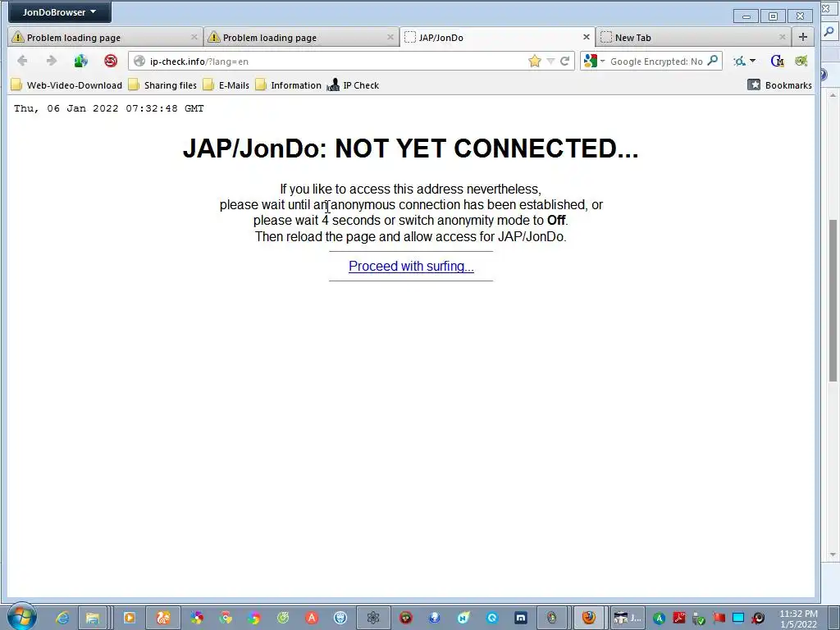840x630 pixels.
Task: Open the Information bookmark folder
Action: coord(289,85)
